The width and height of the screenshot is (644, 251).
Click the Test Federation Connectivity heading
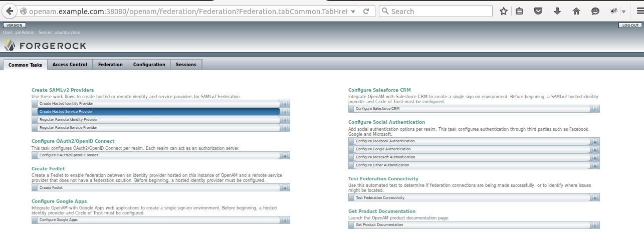point(383,179)
